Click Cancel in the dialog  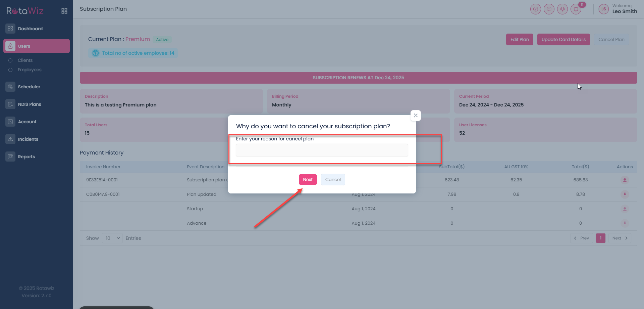333,180
